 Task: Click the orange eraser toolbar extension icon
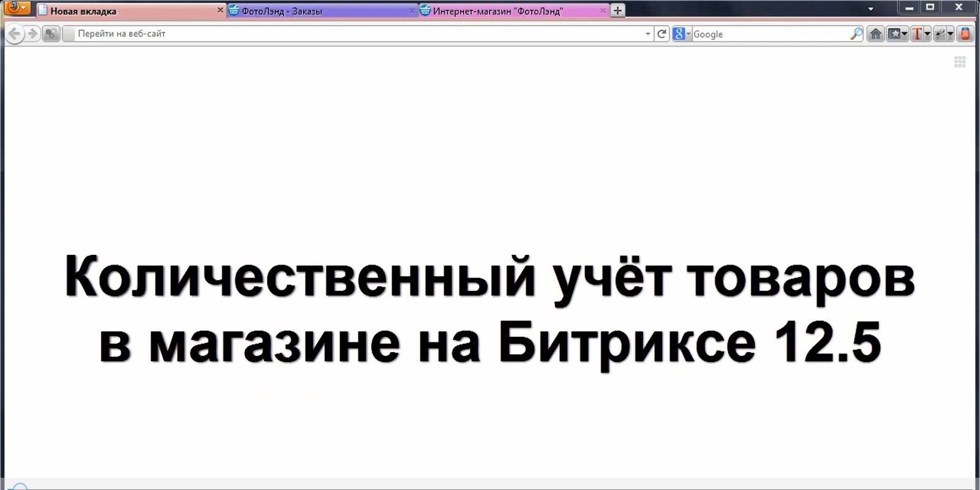click(x=965, y=34)
